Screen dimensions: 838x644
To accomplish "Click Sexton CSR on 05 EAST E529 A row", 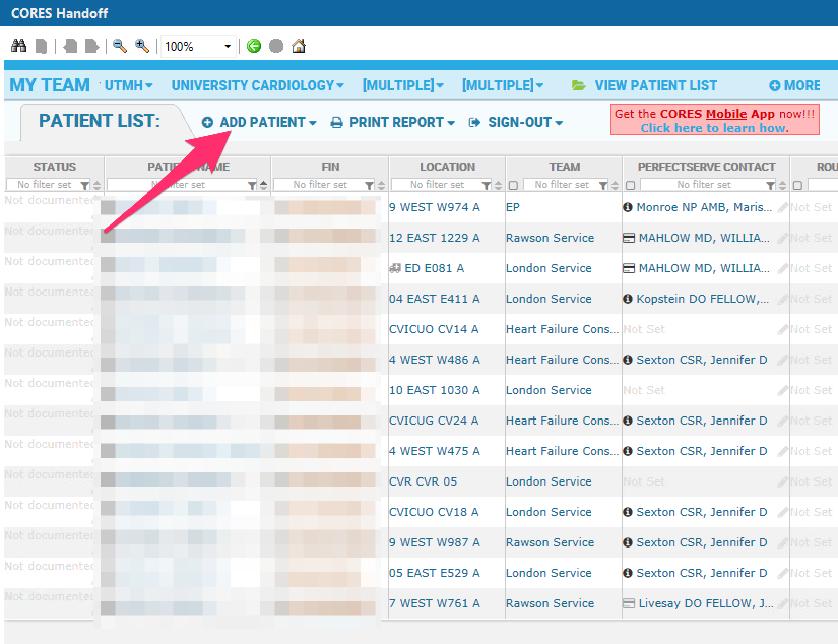I will coord(702,573).
